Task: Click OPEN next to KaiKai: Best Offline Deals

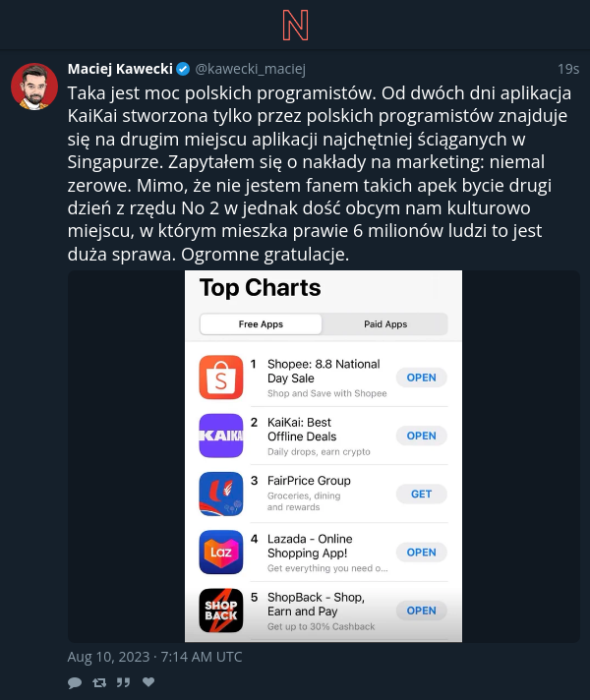Action: pyautogui.click(x=421, y=436)
